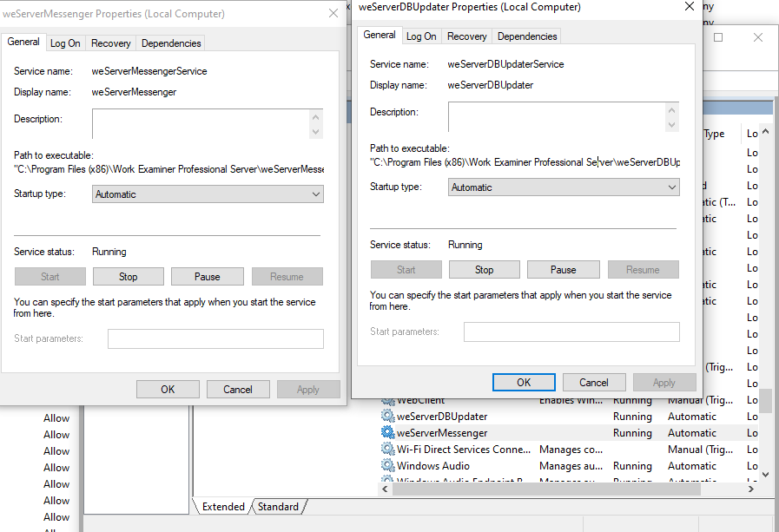
Task: Open Recovery tab in weServerMessenger Properties
Action: 111,43
